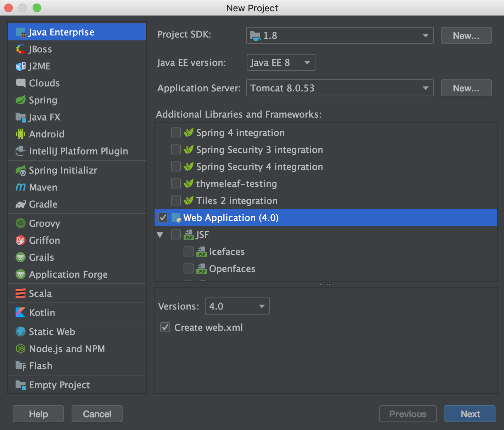Pick the Flash folder icon
The width and height of the screenshot is (504, 430).
(x=21, y=366)
